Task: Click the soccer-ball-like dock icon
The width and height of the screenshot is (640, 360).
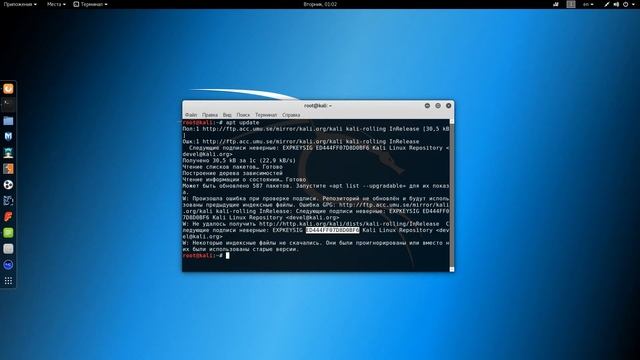Action: tap(8, 184)
